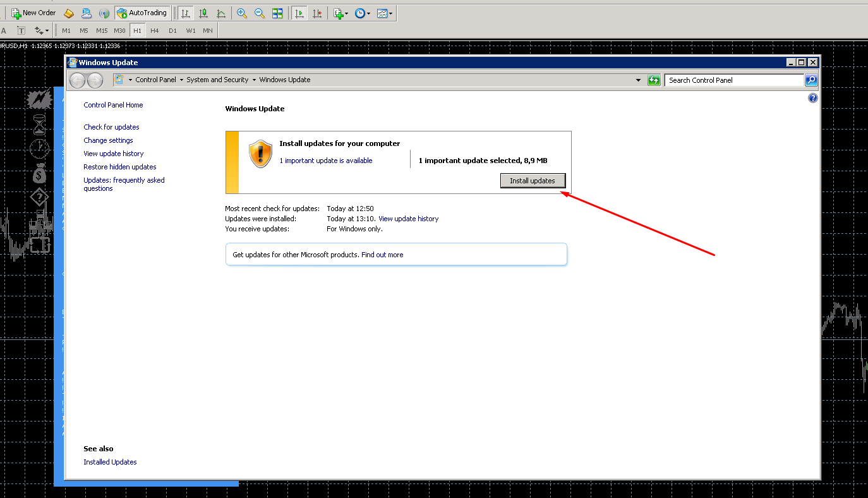Launch MetaEditor from the yellow book icon
The width and height of the screenshot is (868, 498).
[x=69, y=13]
